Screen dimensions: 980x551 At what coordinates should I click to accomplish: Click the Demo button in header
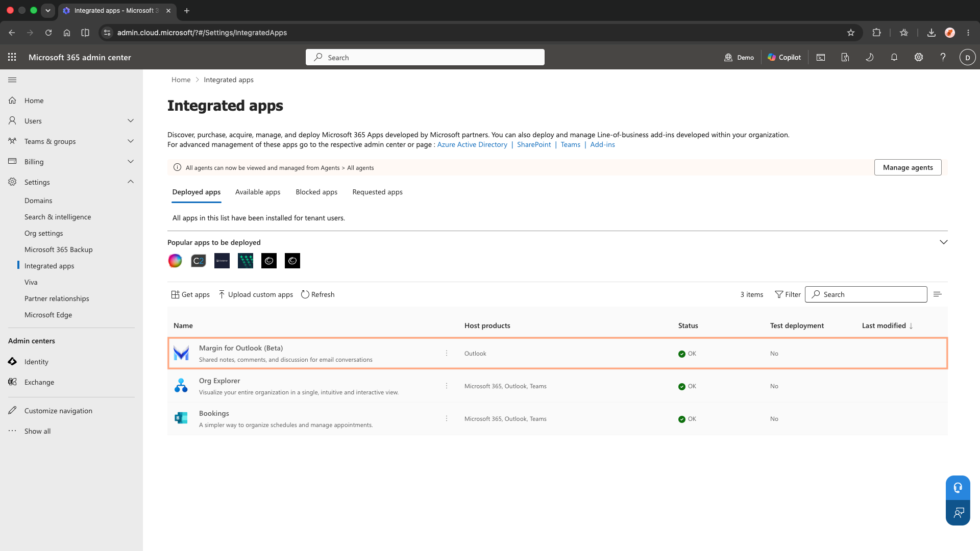(x=739, y=57)
